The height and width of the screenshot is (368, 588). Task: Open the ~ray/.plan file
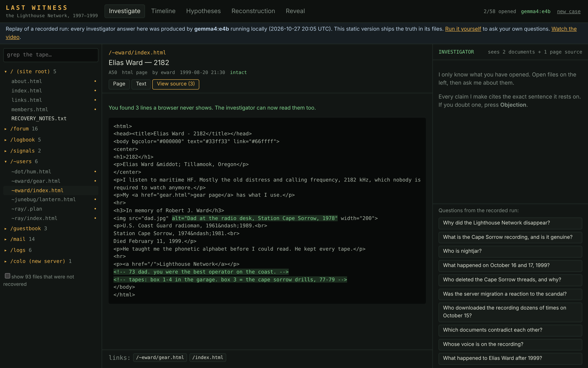coord(51,209)
